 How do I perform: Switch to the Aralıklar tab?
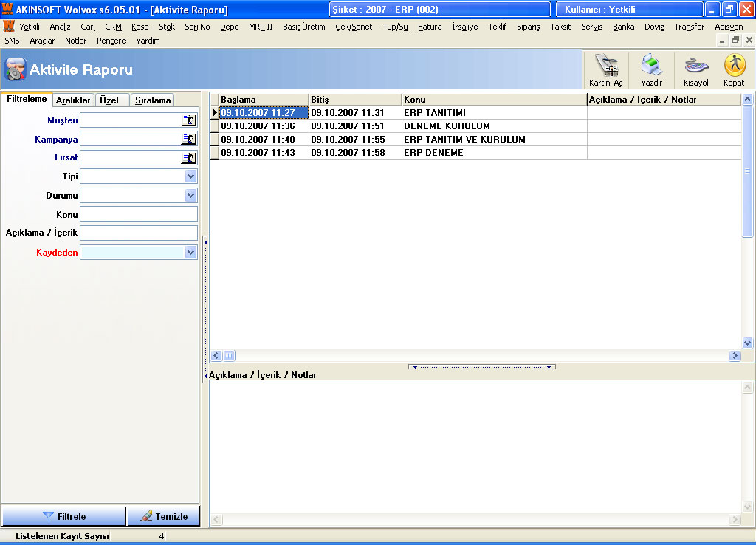click(73, 100)
